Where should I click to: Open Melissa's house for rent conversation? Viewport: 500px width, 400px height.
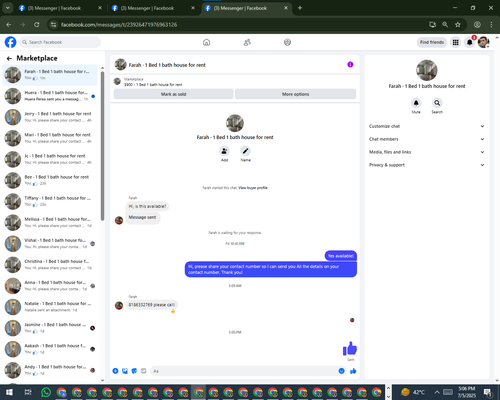pos(50,222)
